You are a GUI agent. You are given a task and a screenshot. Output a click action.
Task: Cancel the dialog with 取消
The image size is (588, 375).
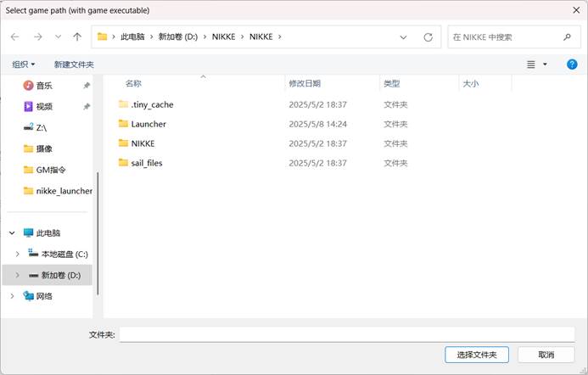546,355
